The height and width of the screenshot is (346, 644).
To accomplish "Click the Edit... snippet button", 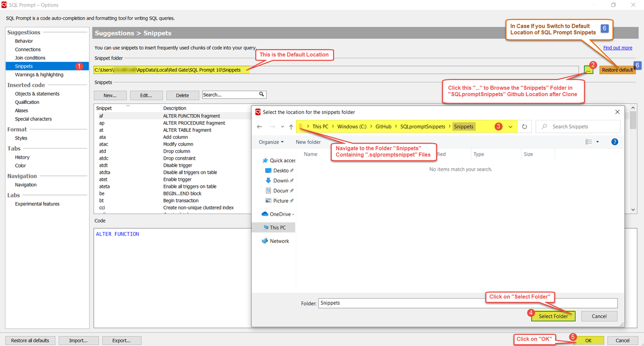I will pyautogui.click(x=146, y=95).
